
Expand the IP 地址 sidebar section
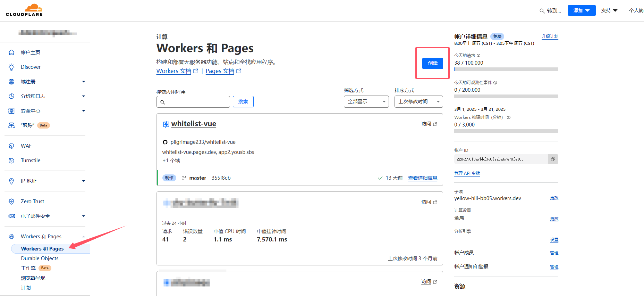pyautogui.click(x=84, y=181)
